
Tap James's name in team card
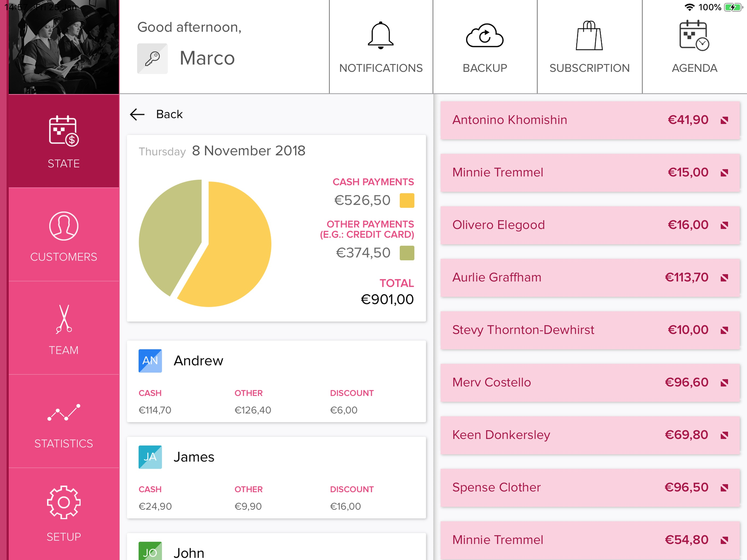coord(194,457)
